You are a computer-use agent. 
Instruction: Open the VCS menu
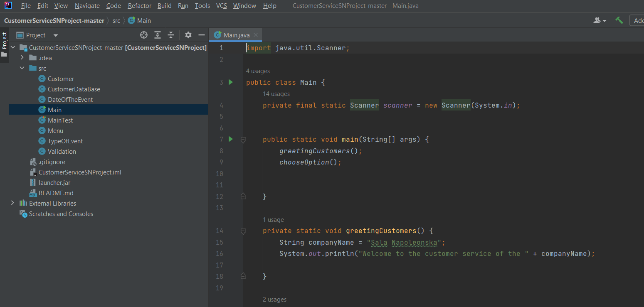click(x=221, y=6)
